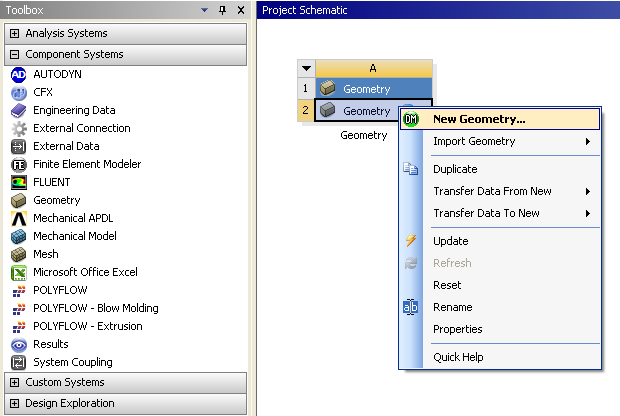The image size is (620, 416).
Task: Click the Mechanical Model icon
Action: (x=19, y=236)
